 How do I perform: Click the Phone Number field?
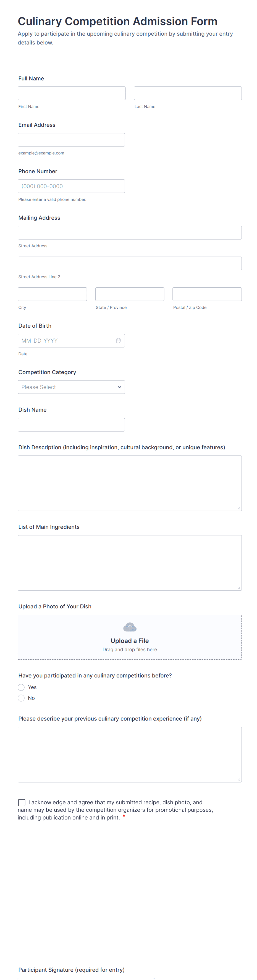[71, 186]
